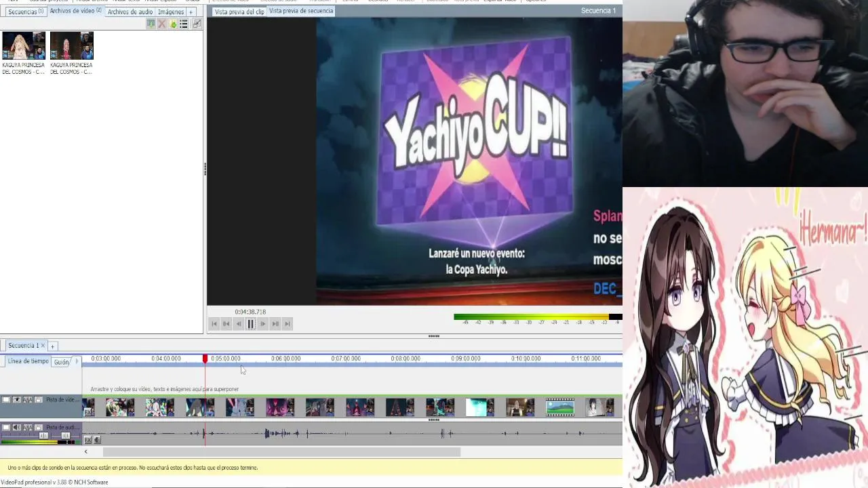This screenshot has height=488, width=868.
Task: Open the Archivos de audio tab
Action: tap(130, 12)
